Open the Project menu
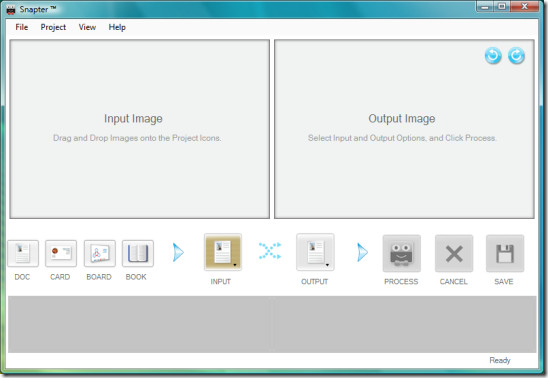548x378 pixels. 53,27
